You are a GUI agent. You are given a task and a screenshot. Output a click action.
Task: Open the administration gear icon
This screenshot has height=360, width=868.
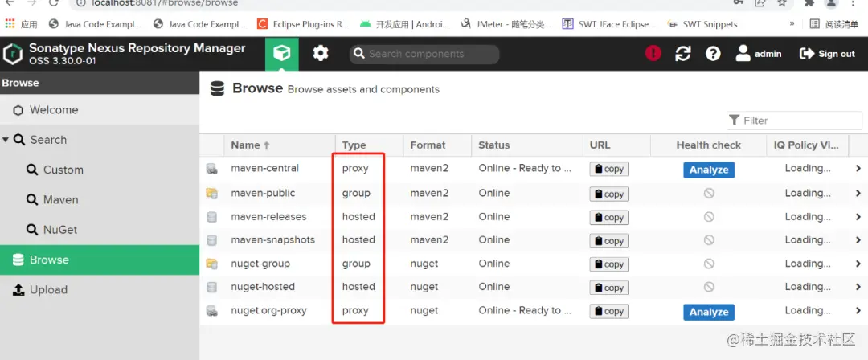(x=321, y=54)
